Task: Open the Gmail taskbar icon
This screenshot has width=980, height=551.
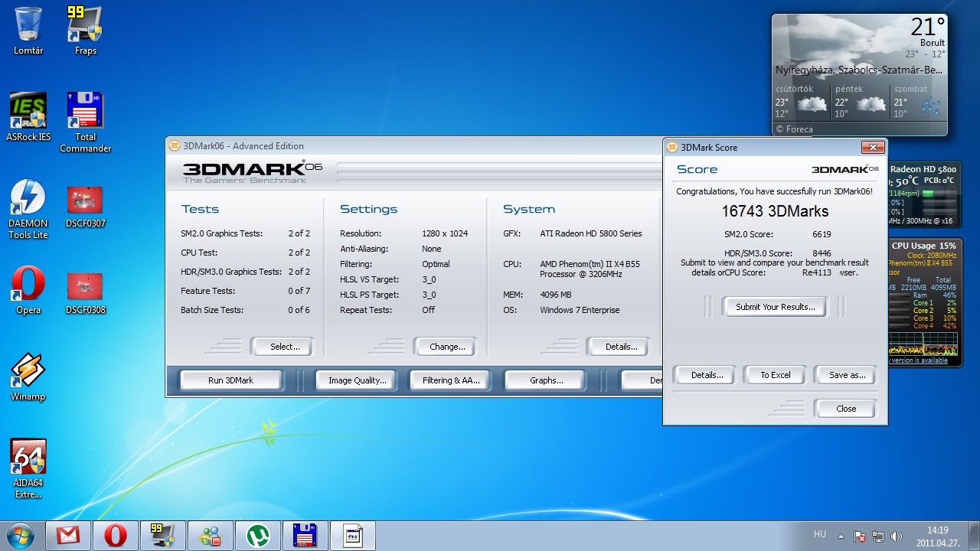Action: [68, 536]
